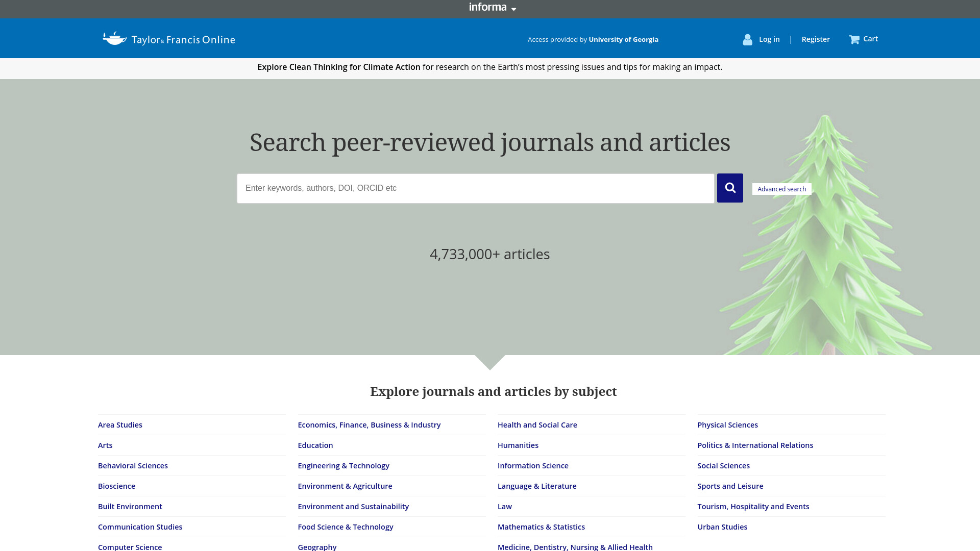Select Bioscience subject link
This screenshot has height=551, width=980.
pyautogui.click(x=116, y=486)
